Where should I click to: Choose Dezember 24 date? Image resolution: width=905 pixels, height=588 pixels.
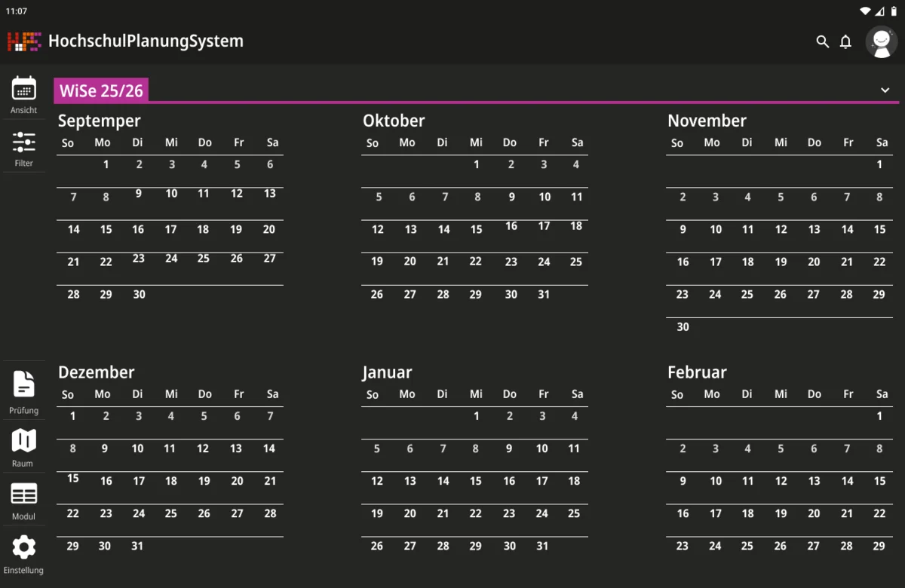coord(139,513)
